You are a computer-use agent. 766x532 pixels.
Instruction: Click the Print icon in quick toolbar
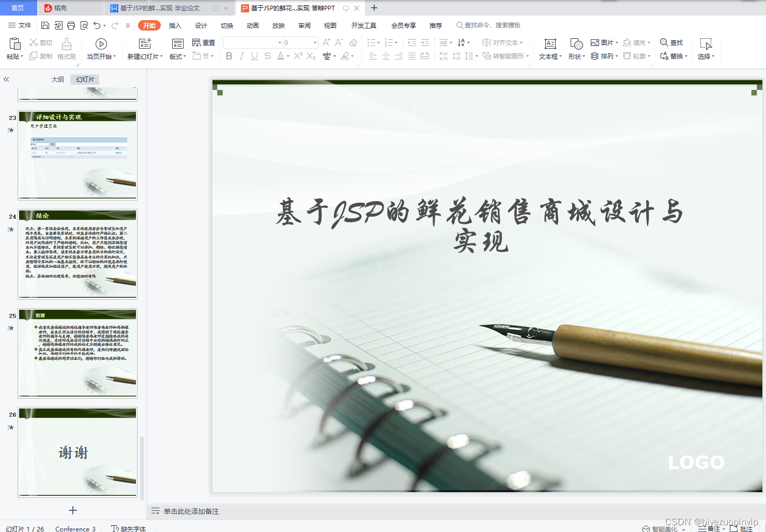71,25
